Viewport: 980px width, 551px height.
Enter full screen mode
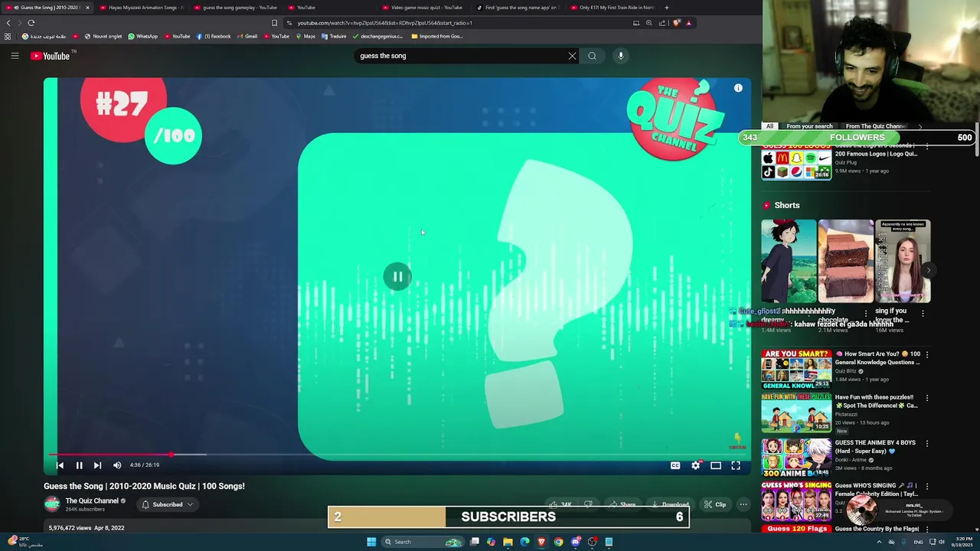pos(736,465)
